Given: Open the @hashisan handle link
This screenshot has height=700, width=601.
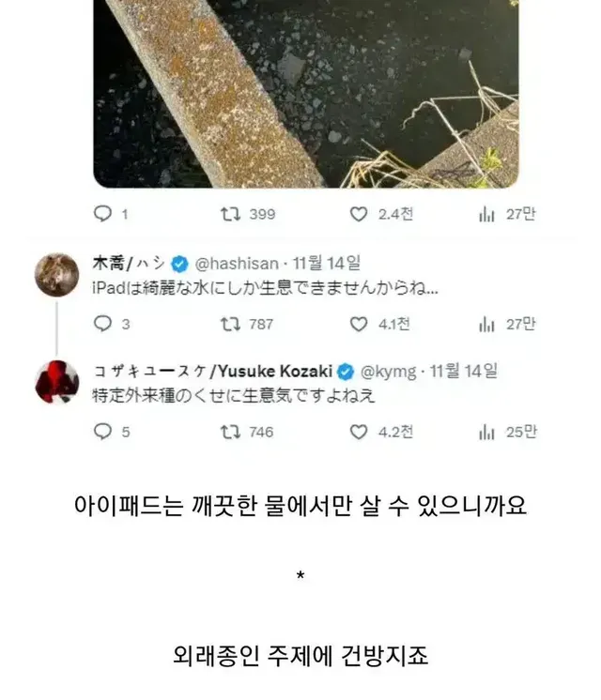Looking at the screenshot, I should coord(237,264).
